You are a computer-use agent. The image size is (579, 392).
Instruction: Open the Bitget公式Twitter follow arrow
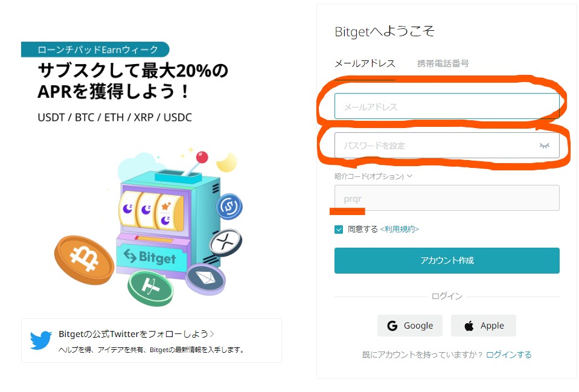[x=212, y=334]
